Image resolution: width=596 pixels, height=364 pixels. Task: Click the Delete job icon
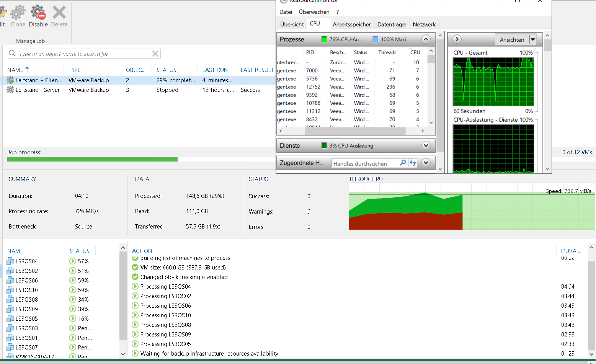coord(59,13)
